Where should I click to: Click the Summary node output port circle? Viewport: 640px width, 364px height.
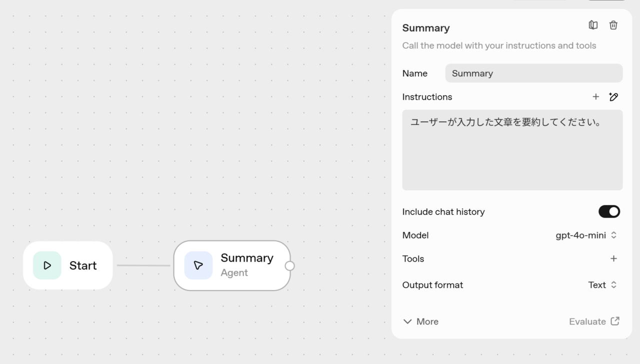(x=289, y=266)
